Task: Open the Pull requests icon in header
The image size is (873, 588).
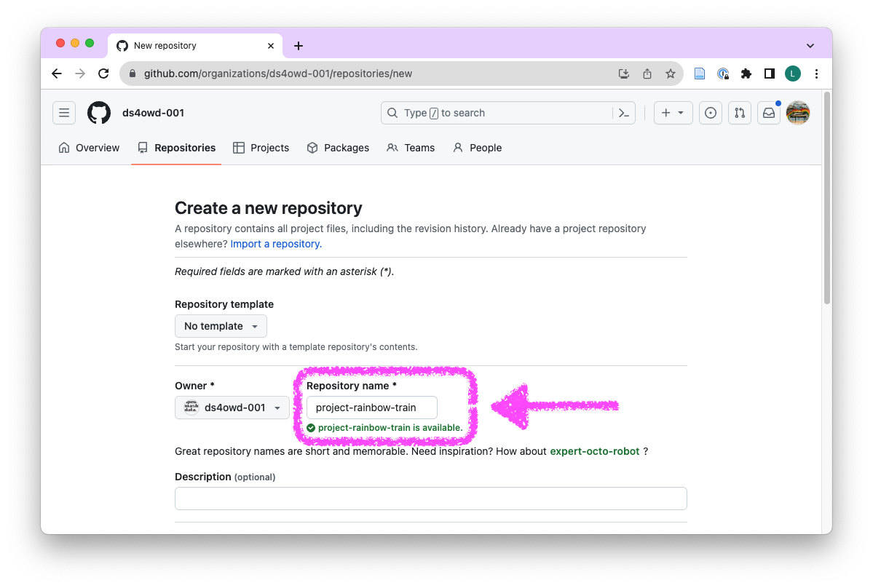Action: click(x=740, y=113)
